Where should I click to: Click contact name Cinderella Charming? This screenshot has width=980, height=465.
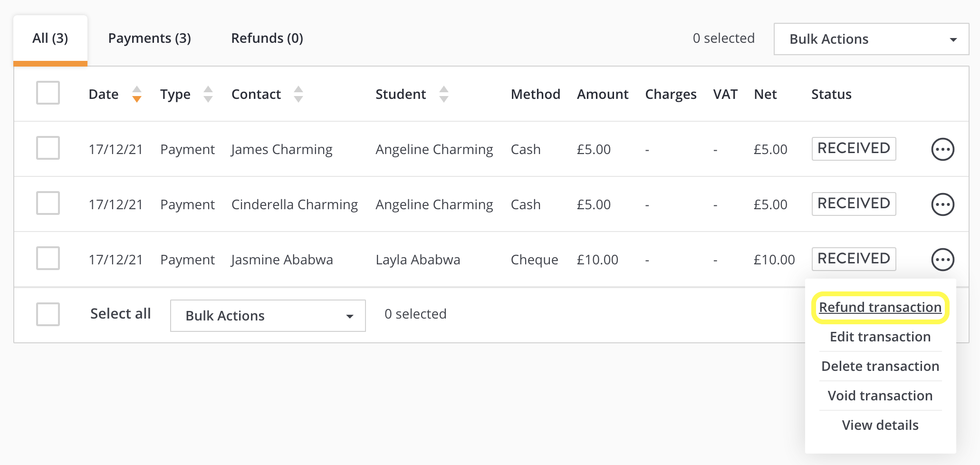point(295,204)
